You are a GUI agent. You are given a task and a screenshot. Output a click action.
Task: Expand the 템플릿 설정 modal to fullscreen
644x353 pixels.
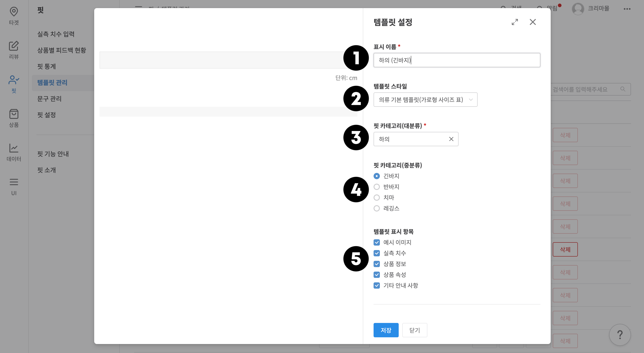point(514,22)
